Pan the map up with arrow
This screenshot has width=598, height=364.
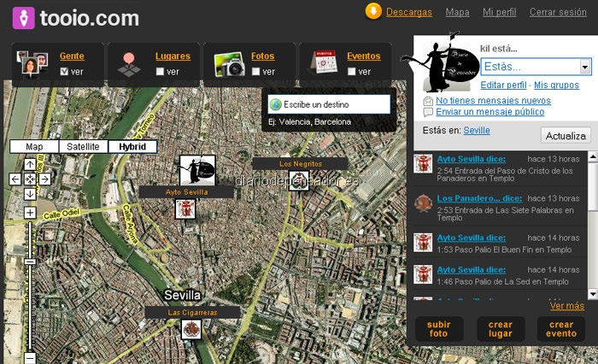[x=30, y=164]
